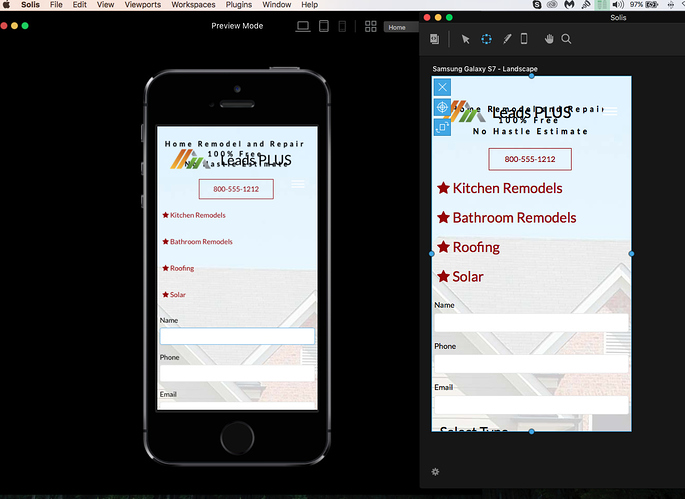Rotate the Samsung Galaxy S7 viewport orientation
This screenshot has height=499, width=685.
(442, 127)
